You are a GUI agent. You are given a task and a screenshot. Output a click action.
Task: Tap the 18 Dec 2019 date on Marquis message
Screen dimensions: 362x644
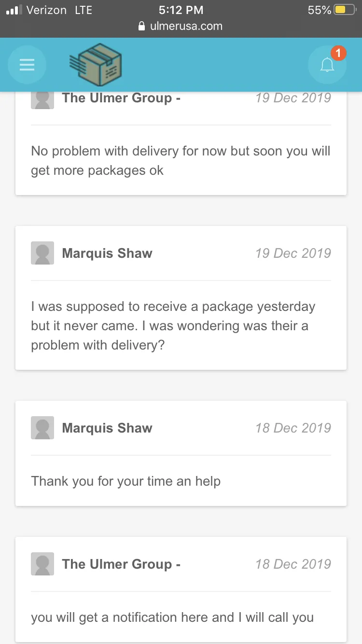tap(293, 428)
